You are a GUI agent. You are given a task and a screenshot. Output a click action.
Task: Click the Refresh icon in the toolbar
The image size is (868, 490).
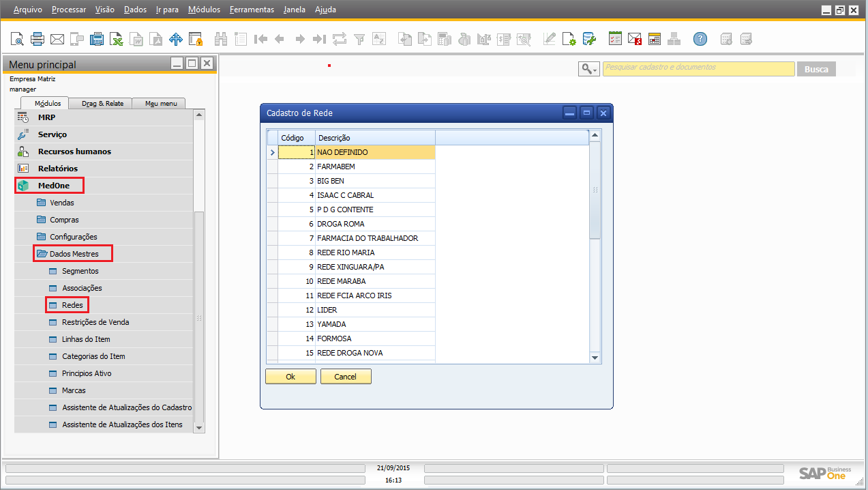pos(339,39)
